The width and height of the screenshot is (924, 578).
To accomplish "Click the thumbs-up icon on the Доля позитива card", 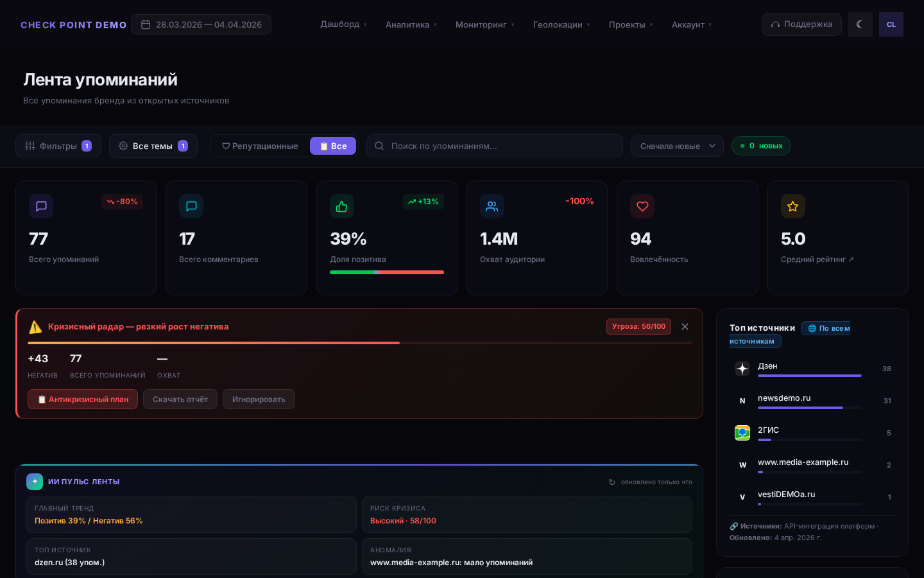I will pos(341,206).
